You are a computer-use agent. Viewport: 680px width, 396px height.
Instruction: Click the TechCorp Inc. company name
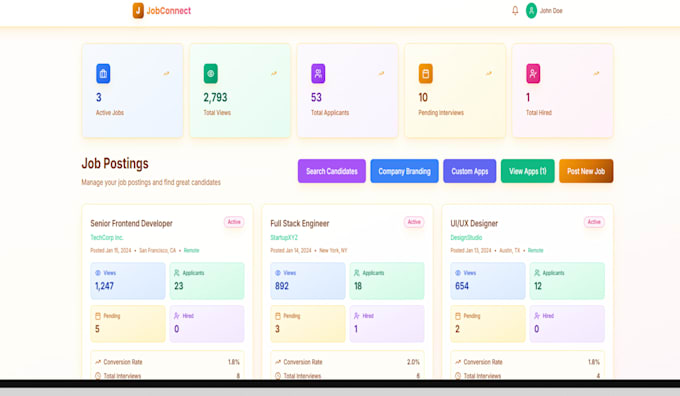pyautogui.click(x=107, y=237)
